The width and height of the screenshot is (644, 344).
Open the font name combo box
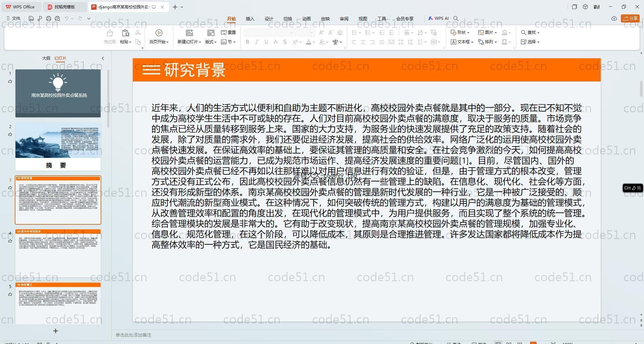[269, 33]
